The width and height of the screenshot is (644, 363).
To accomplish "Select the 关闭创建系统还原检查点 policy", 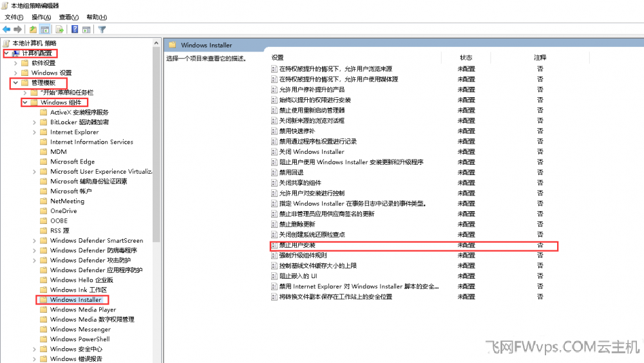I will (x=312, y=234).
